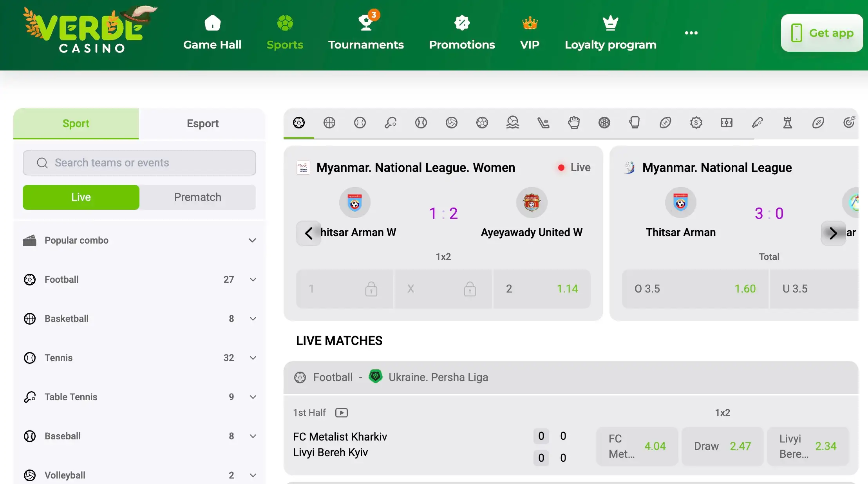Select the darts target icon
Image resolution: width=868 pixels, height=484 pixels.
(x=849, y=123)
